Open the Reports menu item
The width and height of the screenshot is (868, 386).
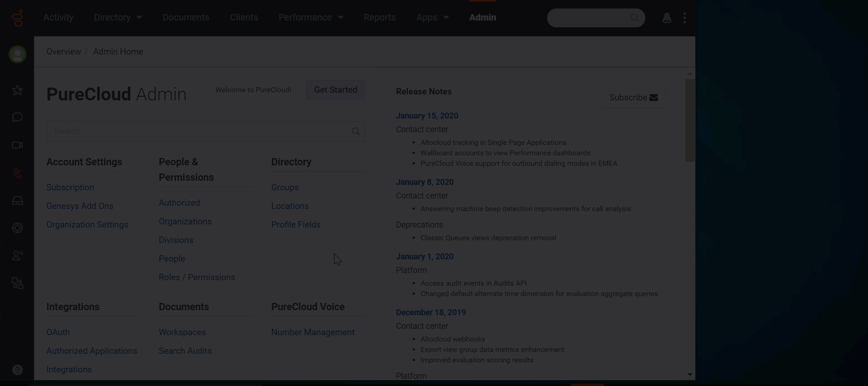(379, 17)
